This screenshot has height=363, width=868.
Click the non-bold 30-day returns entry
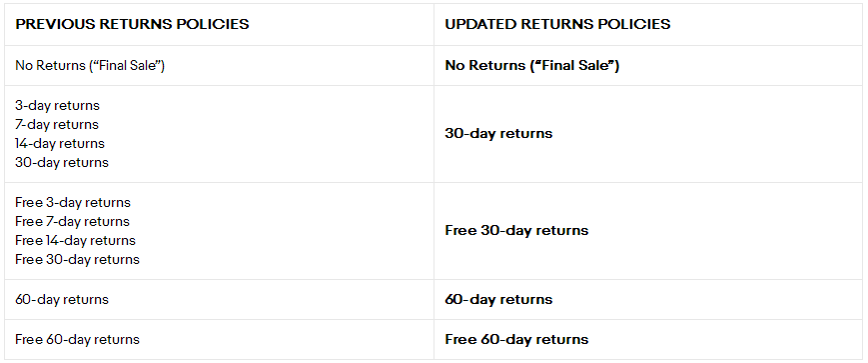pos(62,162)
